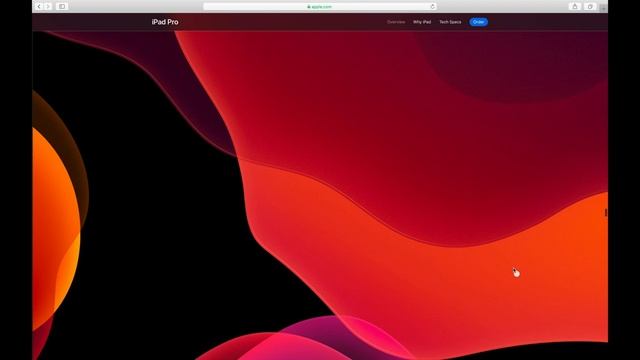640x360 pixels.
Task: Click the apple.com address bar
Action: coord(320,7)
